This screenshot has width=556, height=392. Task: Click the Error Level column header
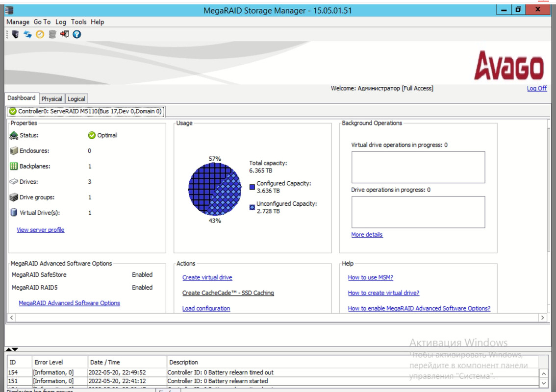(60, 362)
